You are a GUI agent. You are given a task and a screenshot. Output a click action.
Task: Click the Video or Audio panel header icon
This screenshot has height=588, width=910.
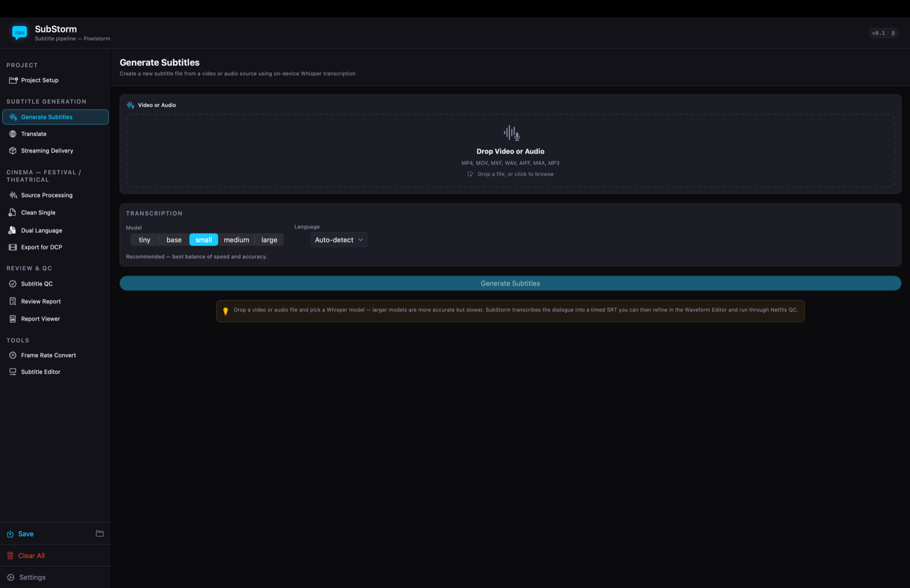click(130, 105)
